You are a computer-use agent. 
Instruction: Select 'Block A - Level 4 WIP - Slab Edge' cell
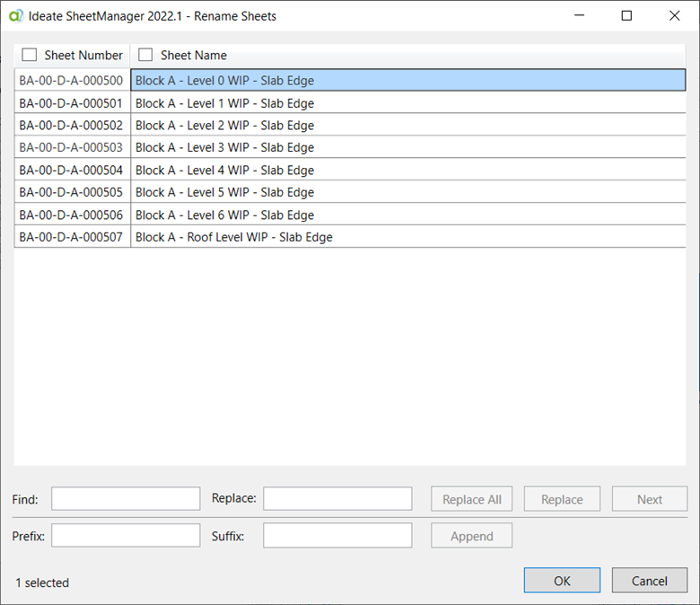pyautogui.click(x=408, y=170)
